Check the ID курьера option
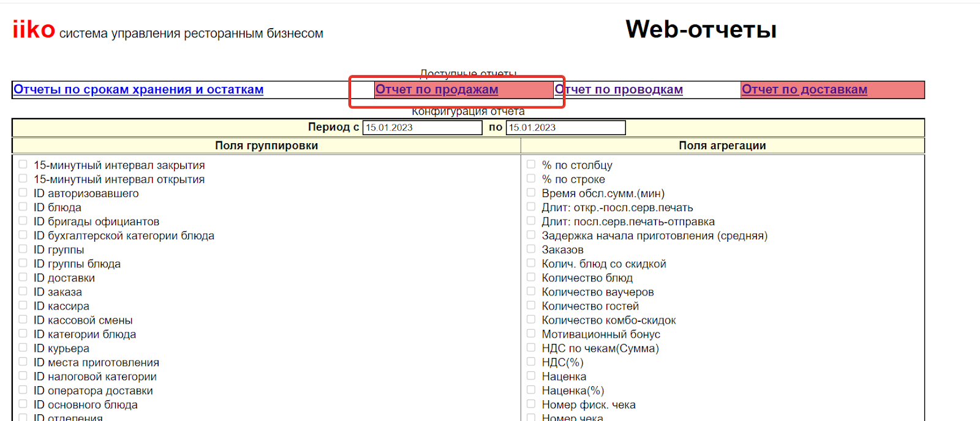Image resolution: width=980 pixels, height=421 pixels. coord(23,348)
